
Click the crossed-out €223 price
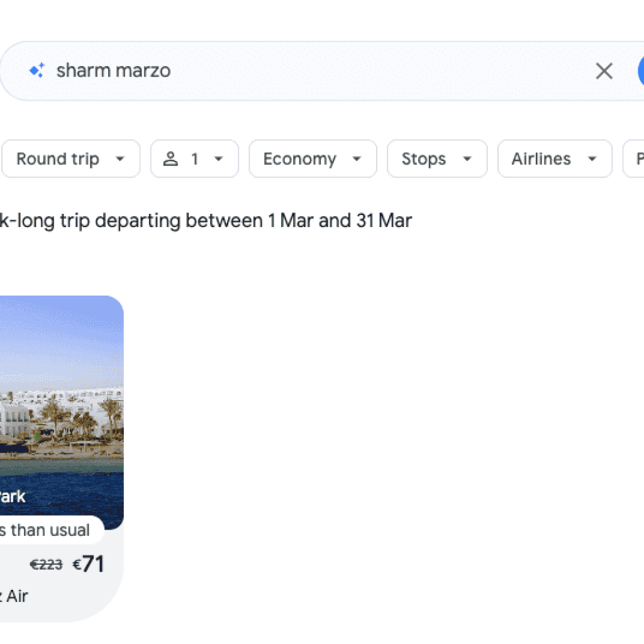click(x=45, y=565)
